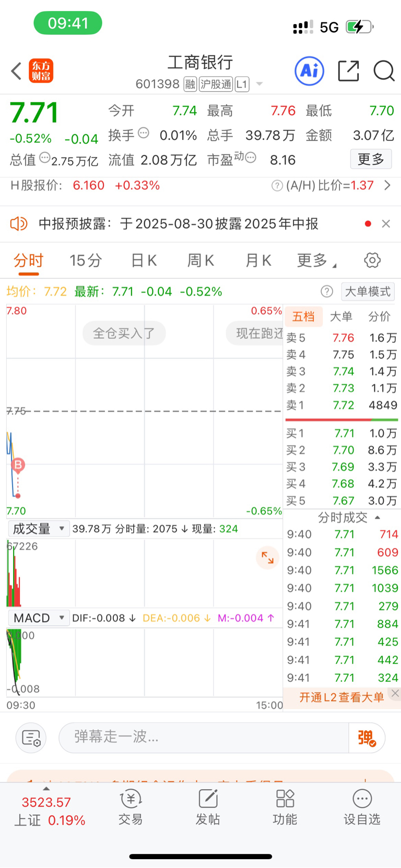Image resolution: width=401 pixels, height=868 pixels.
Task: Tap the 设自选 watchlist icon
Action: coord(362,806)
